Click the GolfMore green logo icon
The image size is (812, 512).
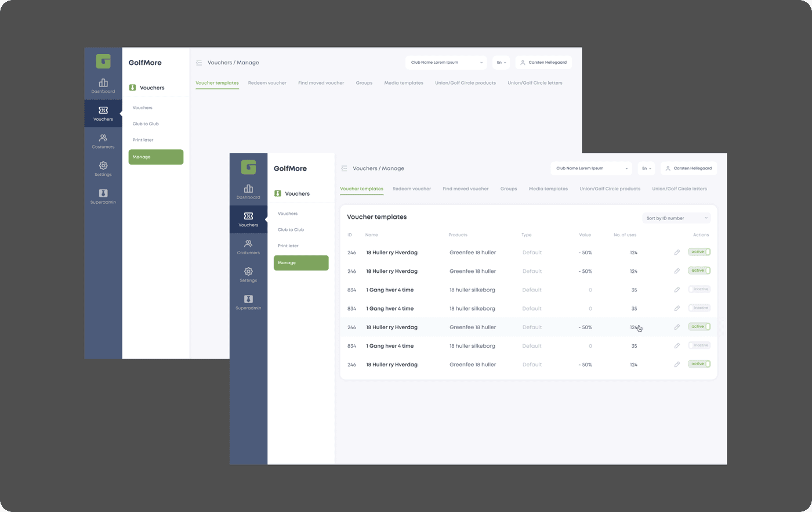click(248, 167)
